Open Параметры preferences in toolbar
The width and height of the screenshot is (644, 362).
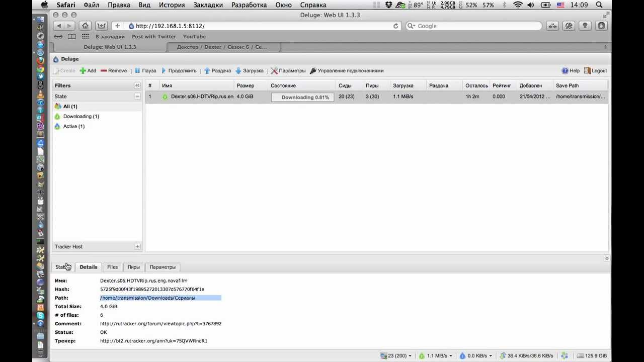click(288, 71)
